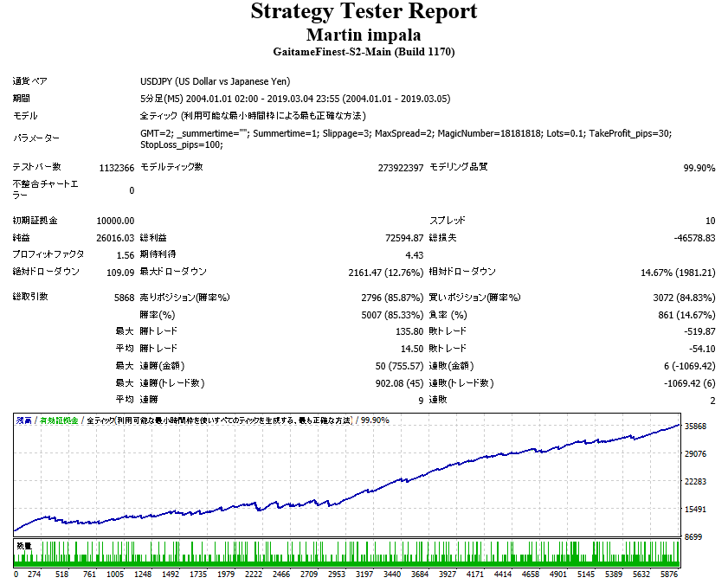Select the モデリング品質 label
The width and height of the screenshot is (728, 584).
coord(458,167)
